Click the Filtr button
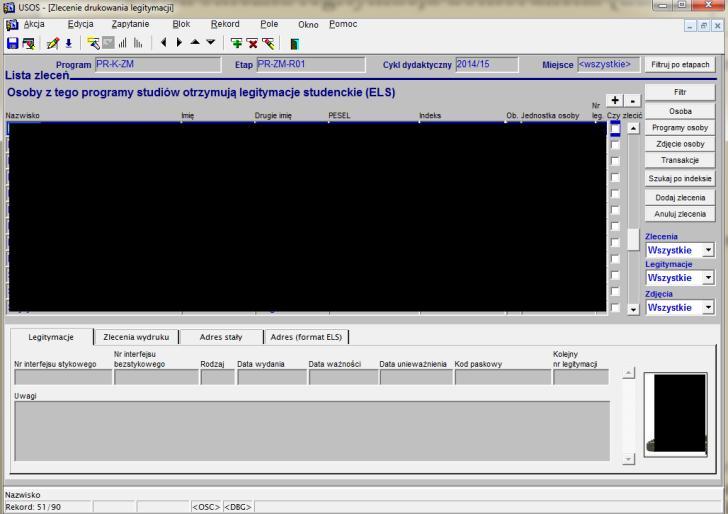The image size is (728, 514). (x=680, y=92)
